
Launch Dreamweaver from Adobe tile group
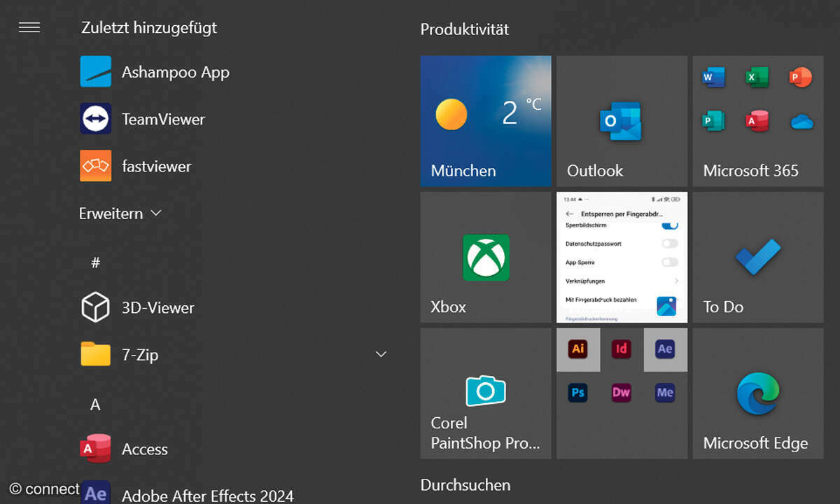pos(622,393)
